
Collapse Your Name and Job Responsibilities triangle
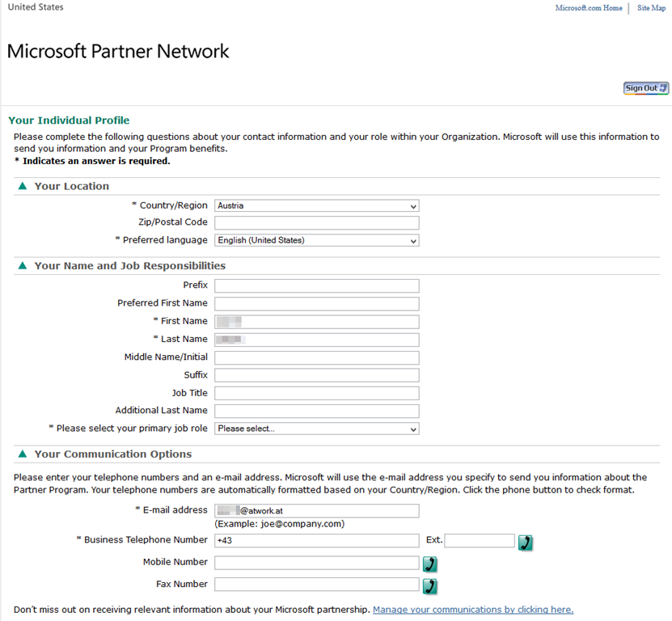tap(23, 266)
